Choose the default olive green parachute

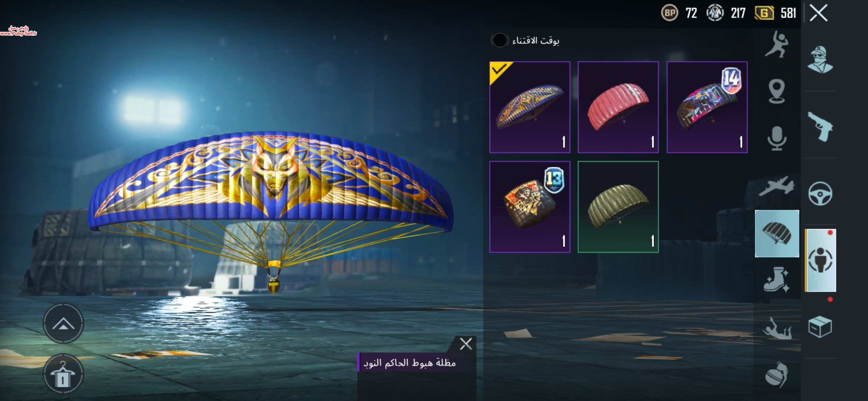(x=618, y=207)
